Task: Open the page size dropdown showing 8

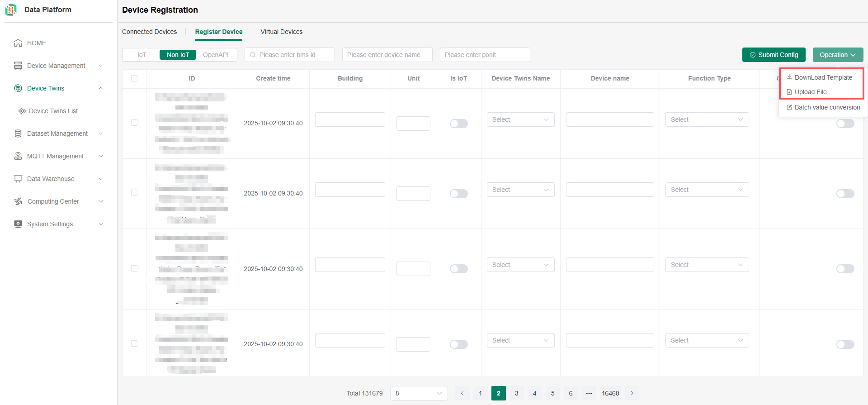Action: click(x=419, y=393)
